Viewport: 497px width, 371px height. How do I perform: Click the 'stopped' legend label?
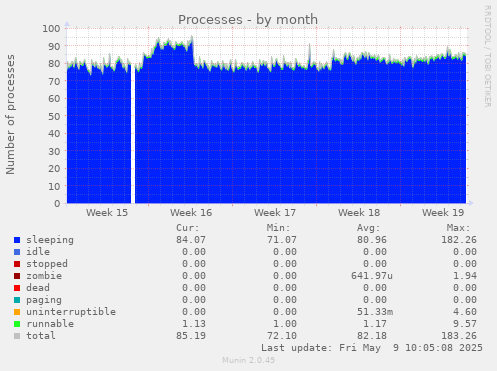pyautogui.click(x=47, y=264)
